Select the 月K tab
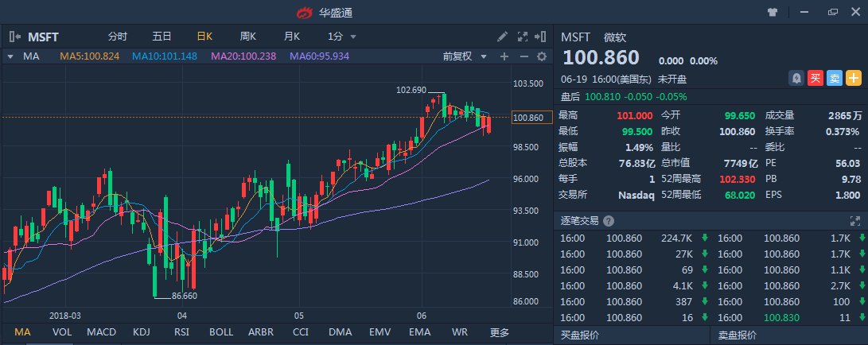 [x=292, y=37]
